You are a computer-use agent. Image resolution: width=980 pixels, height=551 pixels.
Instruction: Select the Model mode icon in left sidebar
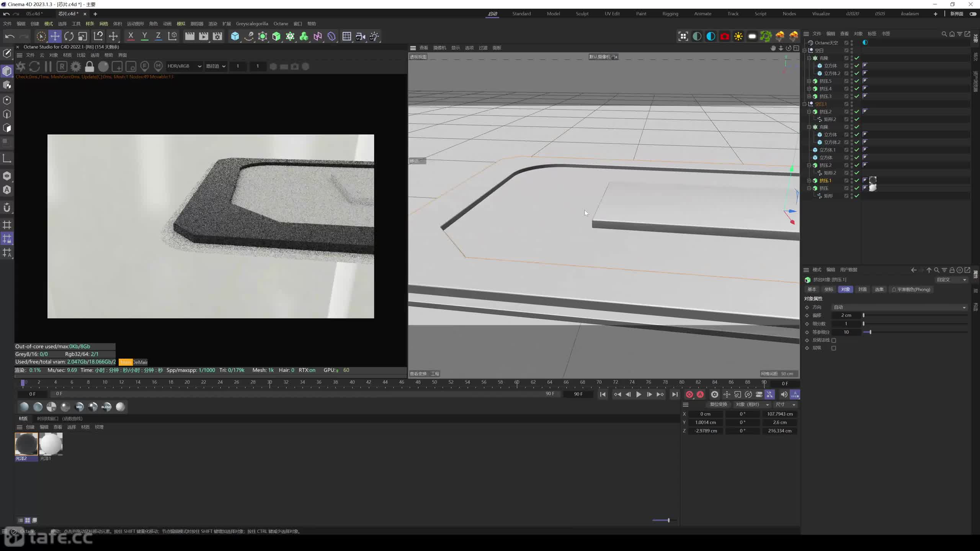pyautogui.click(x=7, y=71)
